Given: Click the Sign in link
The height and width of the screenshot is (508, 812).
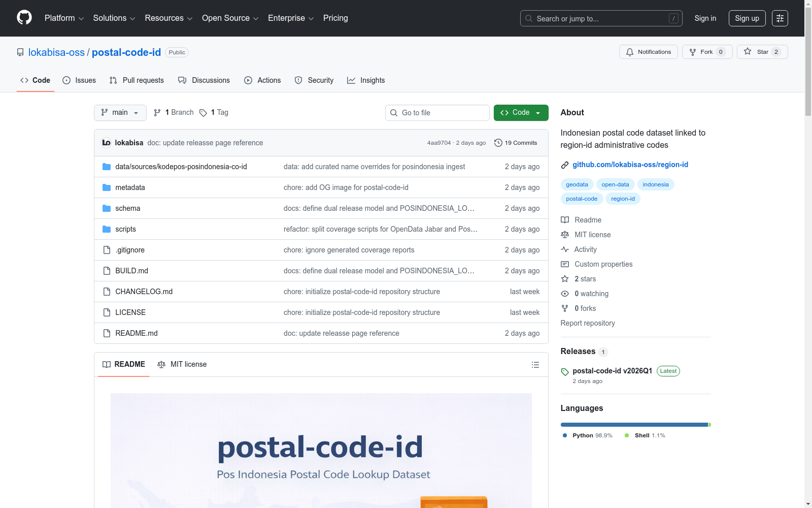Looking at the screenshot, I should (x=705, y=18).
